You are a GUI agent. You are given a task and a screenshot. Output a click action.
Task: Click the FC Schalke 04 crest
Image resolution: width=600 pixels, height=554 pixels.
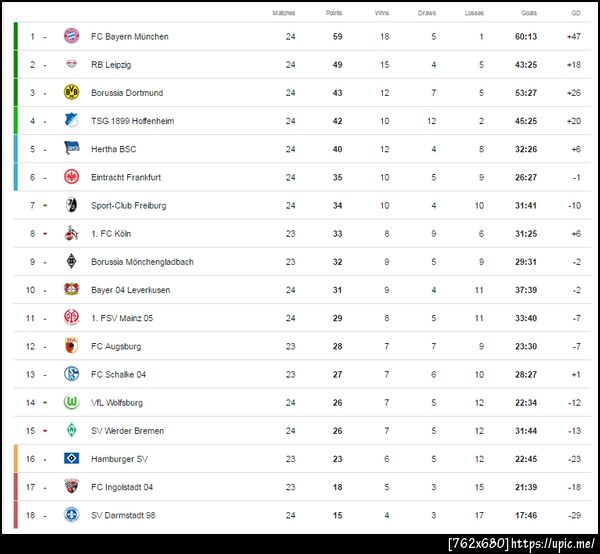(71, 374)
